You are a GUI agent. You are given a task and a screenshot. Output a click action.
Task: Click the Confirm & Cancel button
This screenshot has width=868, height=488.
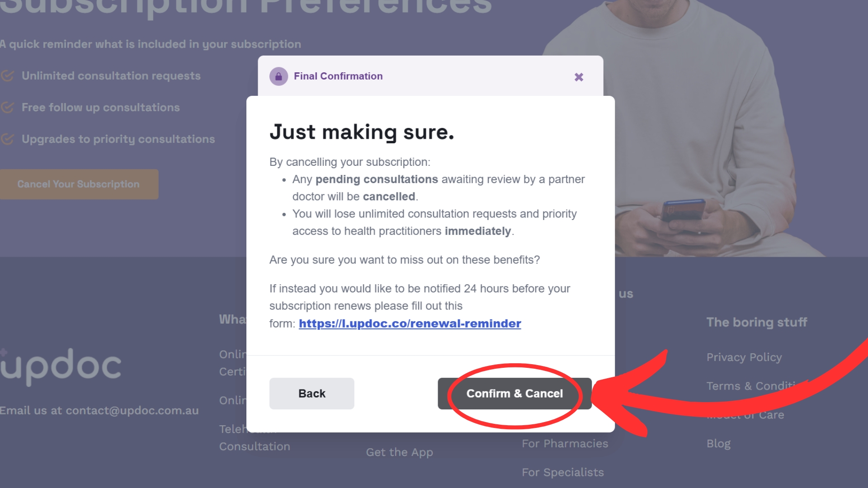tap(514, 394)
